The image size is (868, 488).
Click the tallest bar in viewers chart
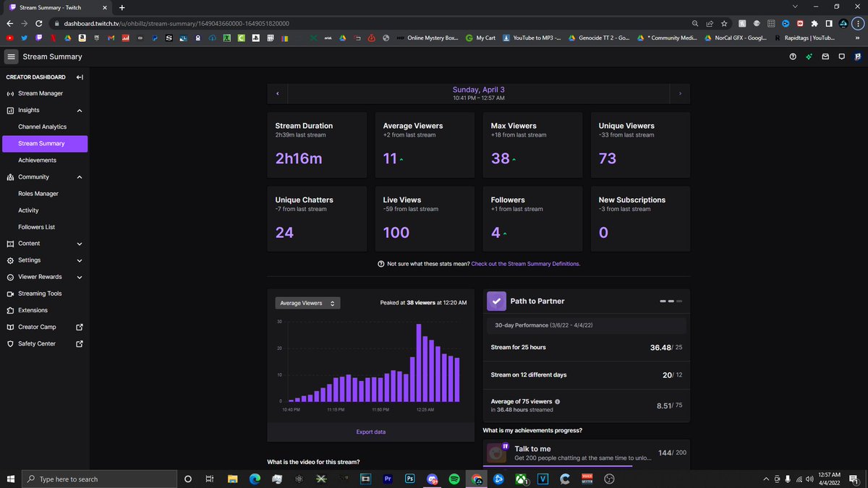click(x=419, y=363)
